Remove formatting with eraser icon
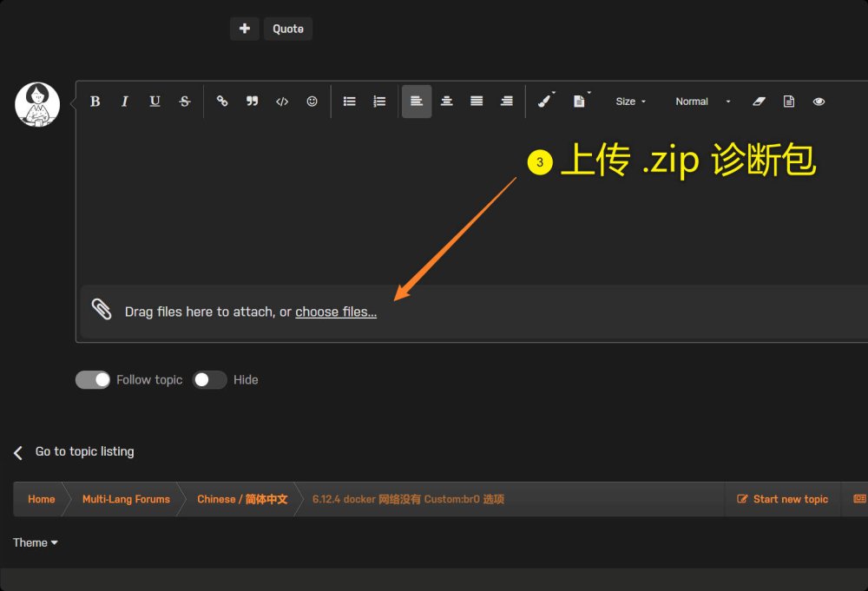 [759, 102]
